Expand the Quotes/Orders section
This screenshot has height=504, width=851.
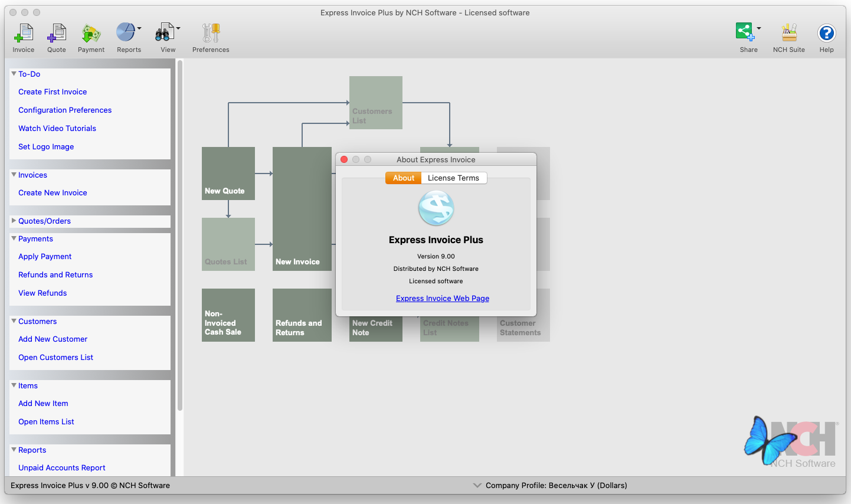point(14,221)
